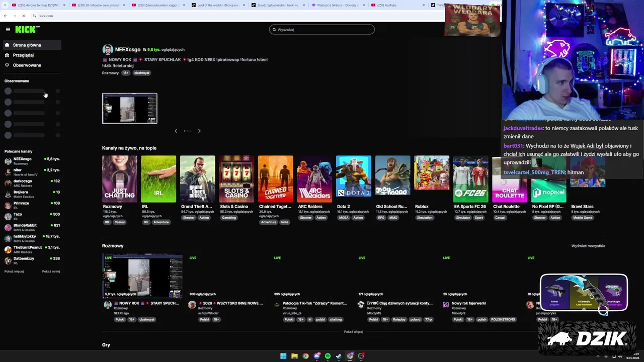
Task: Open Minedpl2 channel avatar
Action: click(x=446, y=305)
